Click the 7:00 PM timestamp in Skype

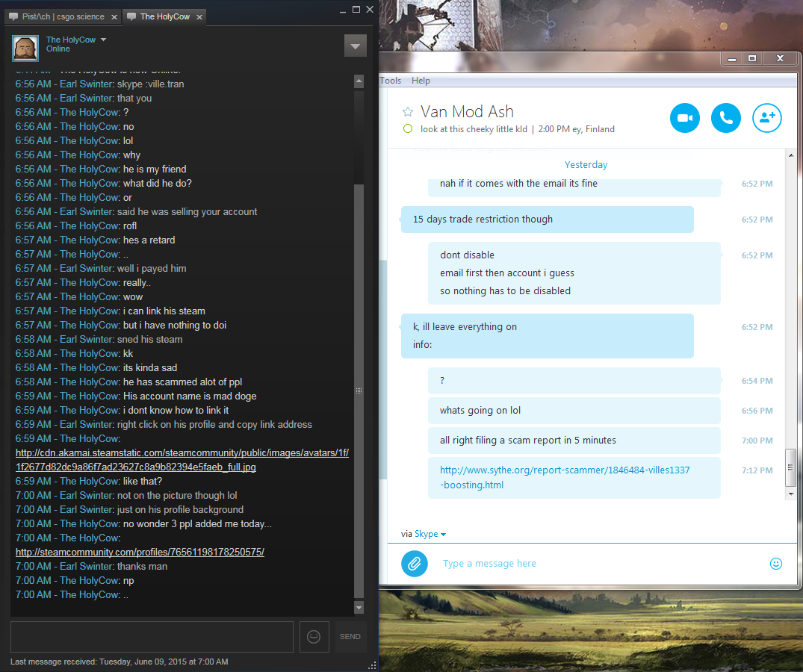[x=757, y=441]
